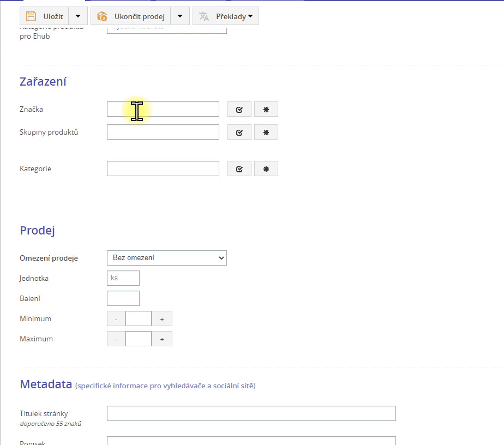Expand the arrow next to Uložit
The image size is (504, 445).
78,16
